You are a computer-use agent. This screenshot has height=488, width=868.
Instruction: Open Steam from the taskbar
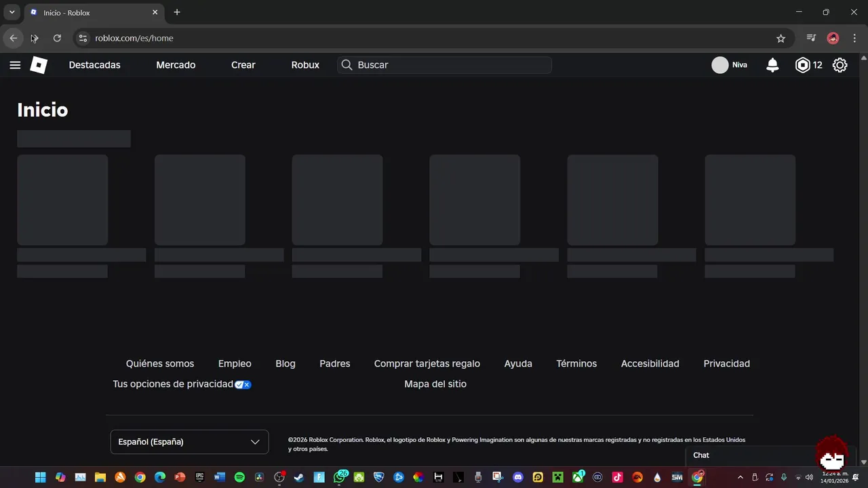pos(299,477)
